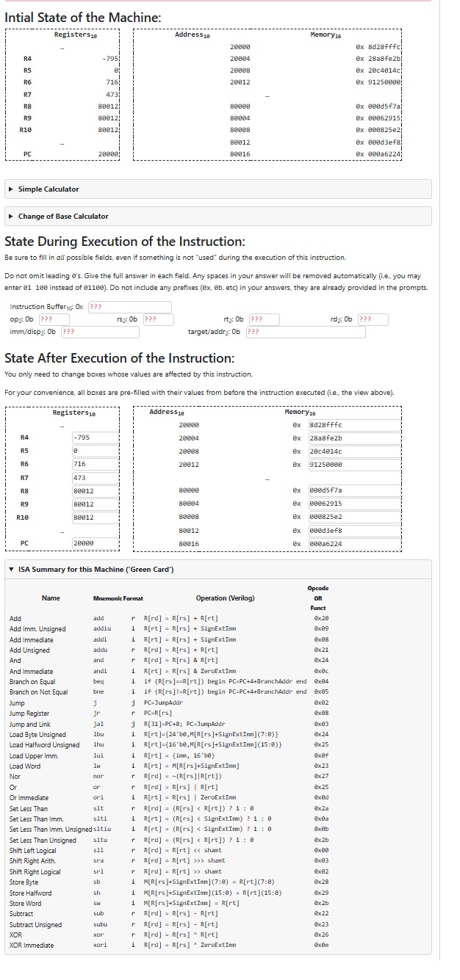Image resolution: width=460 pixels, height=980 pixels.
Task: Click the mnemonic 'nor' in ISA table
Action: [99, 777]
